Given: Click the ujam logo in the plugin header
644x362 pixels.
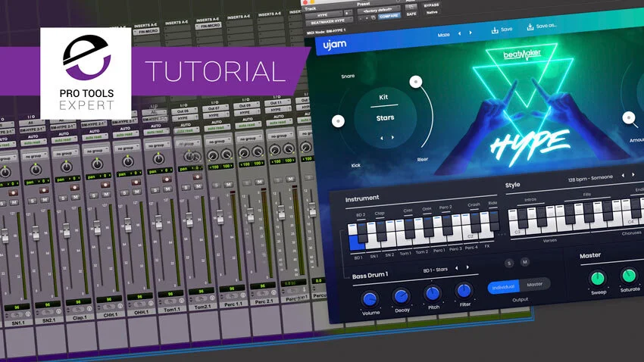Looking at the screenshot, I should point(334,45).
